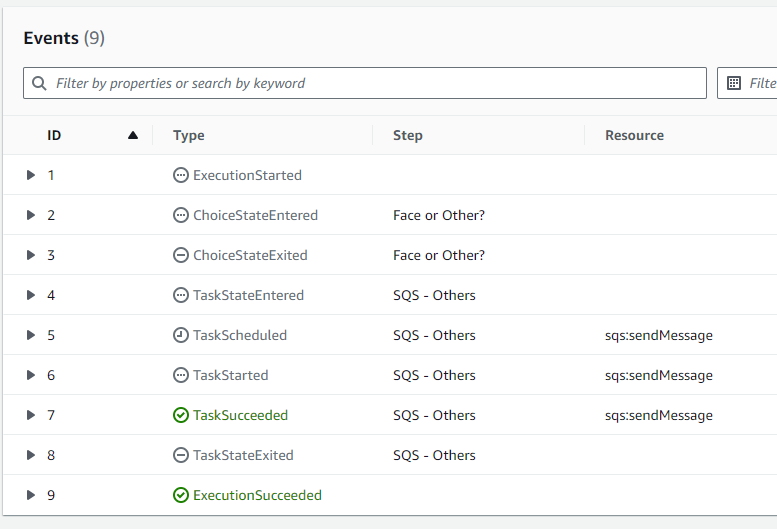The image size is (777, 529).
Task: Expand event 9 disclosure triangle
Action: tap(31, 495)
